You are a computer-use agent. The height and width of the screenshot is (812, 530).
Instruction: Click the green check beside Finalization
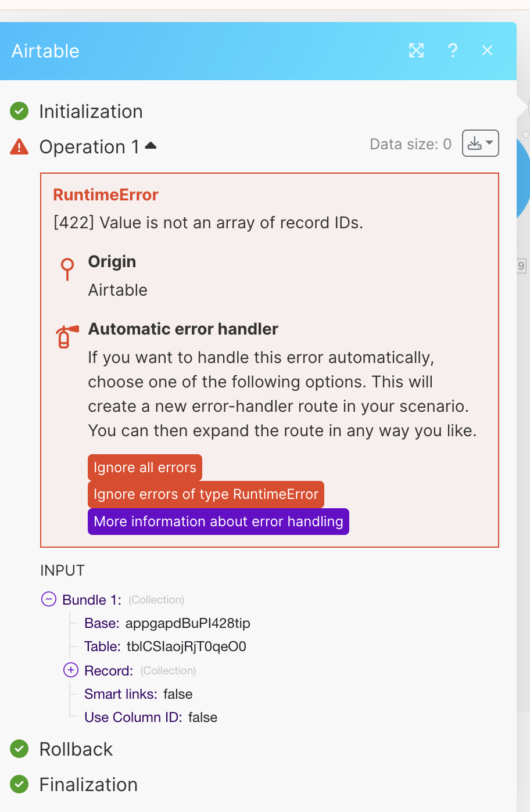[x=19, y=785]
